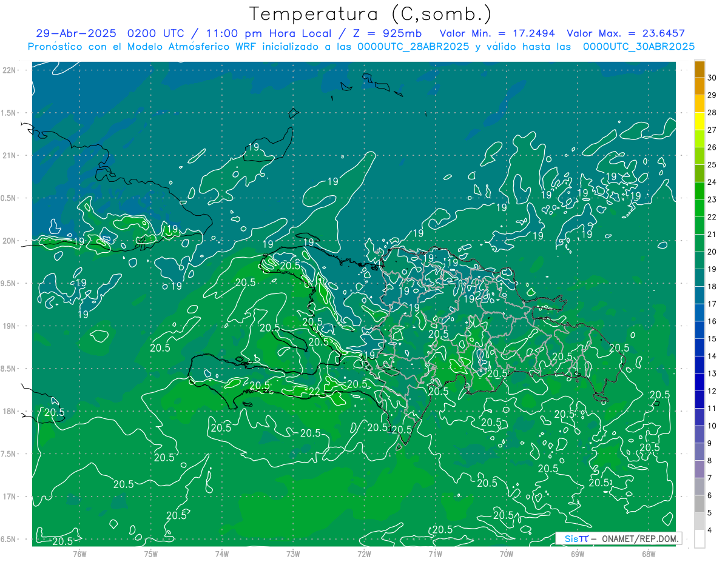
Task: Click the '18N' latitude axis label
Action: (x=9, y=412)
